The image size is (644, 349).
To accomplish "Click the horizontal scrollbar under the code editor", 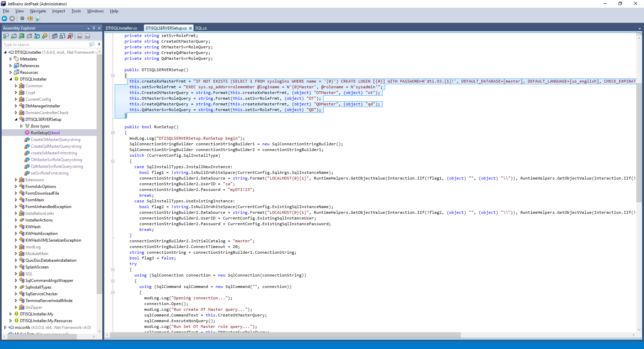I will (285, 335).
